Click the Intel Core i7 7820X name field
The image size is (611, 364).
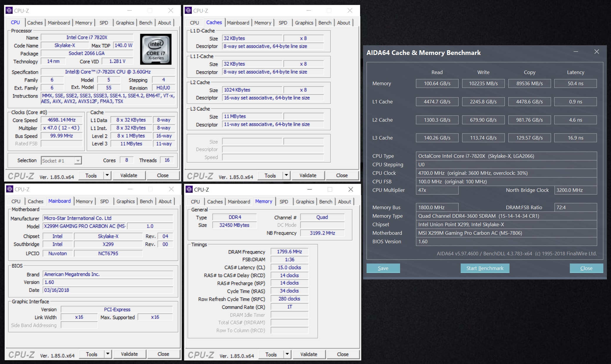pyautogui.click(x=87, y=37)
